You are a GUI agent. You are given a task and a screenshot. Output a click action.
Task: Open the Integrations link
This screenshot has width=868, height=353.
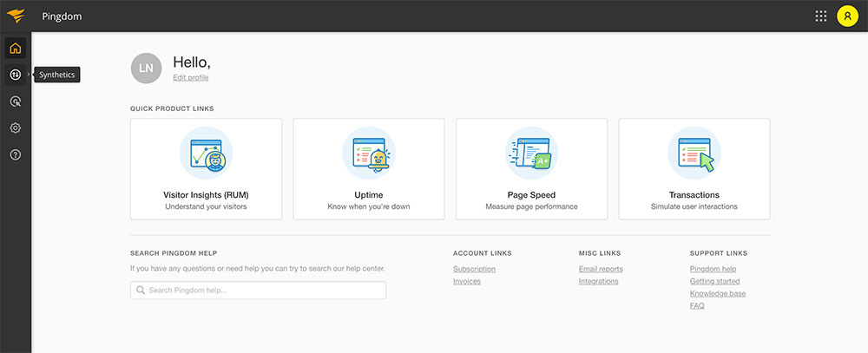[x=598, y=281]
